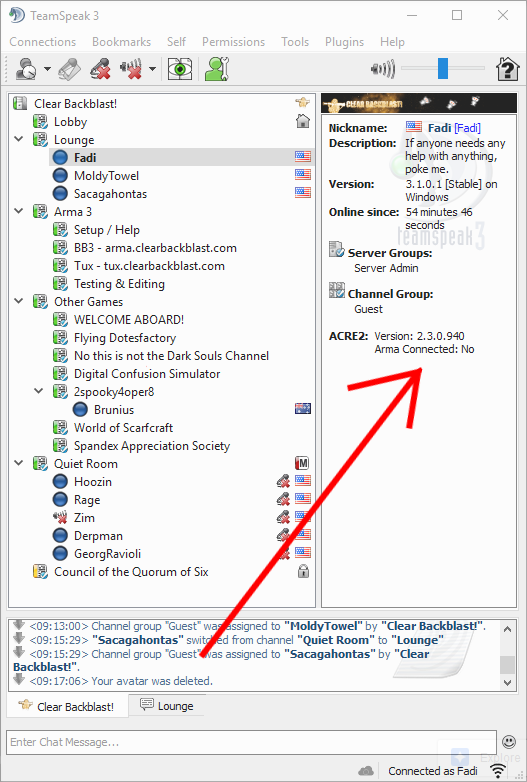The image size is (527, 782).
Task: Click the eye-shaped Subscribe toolbar icon
Action: [x=180, y=69]
